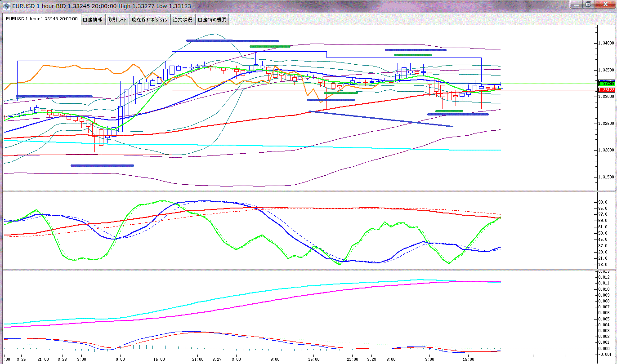The width and height of the screenshot is (617, 364).
Task: Open the 取引レート tab
Action: [117, 20]
